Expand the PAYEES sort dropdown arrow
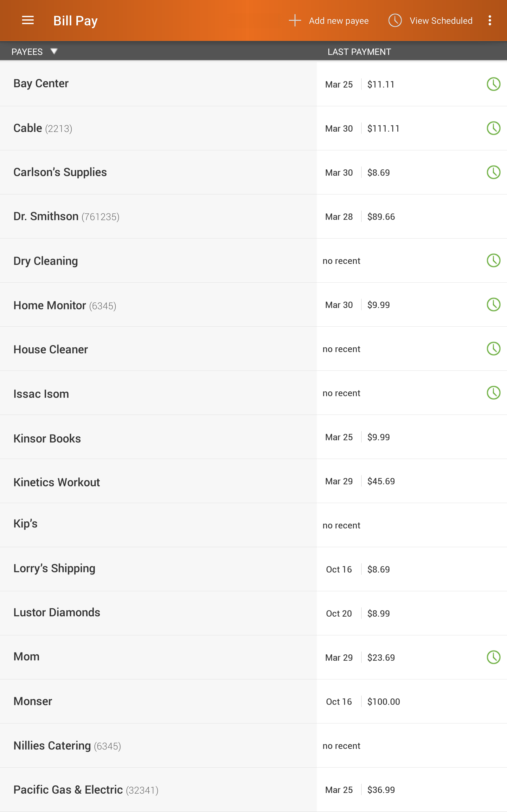This screenshot has height=812, width=507. tap(54, 51)
